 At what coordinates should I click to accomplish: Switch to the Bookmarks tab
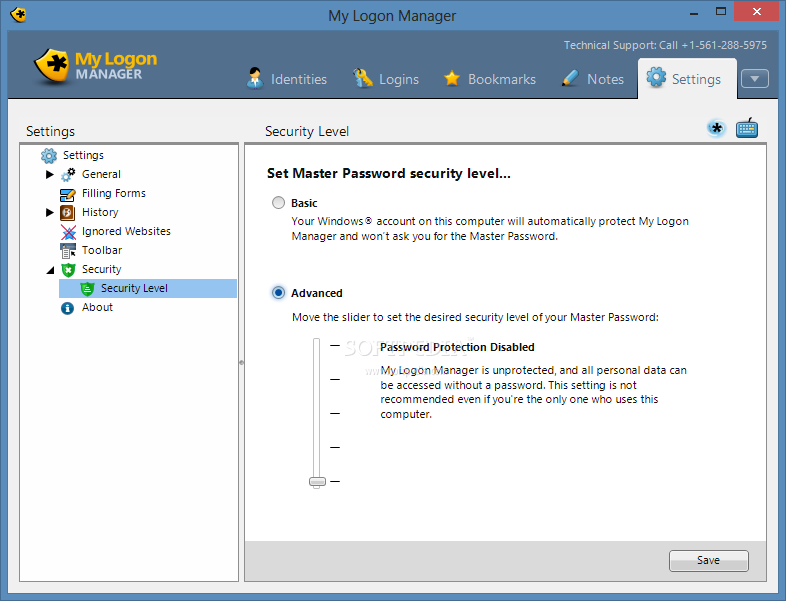pos(490,79)
